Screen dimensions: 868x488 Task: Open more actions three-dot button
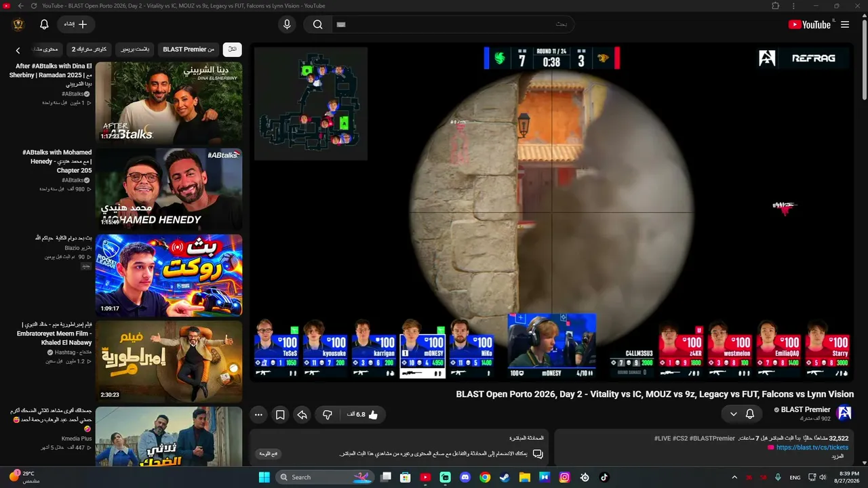(258, 415)
